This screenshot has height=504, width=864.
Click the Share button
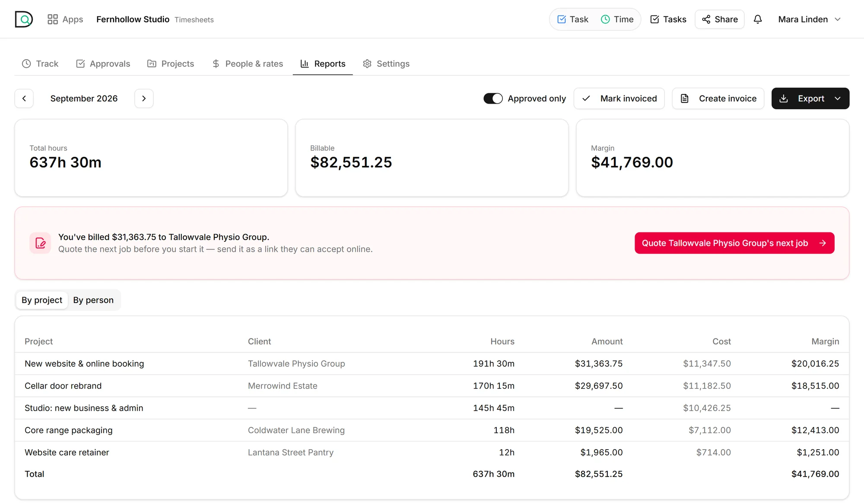720,19
